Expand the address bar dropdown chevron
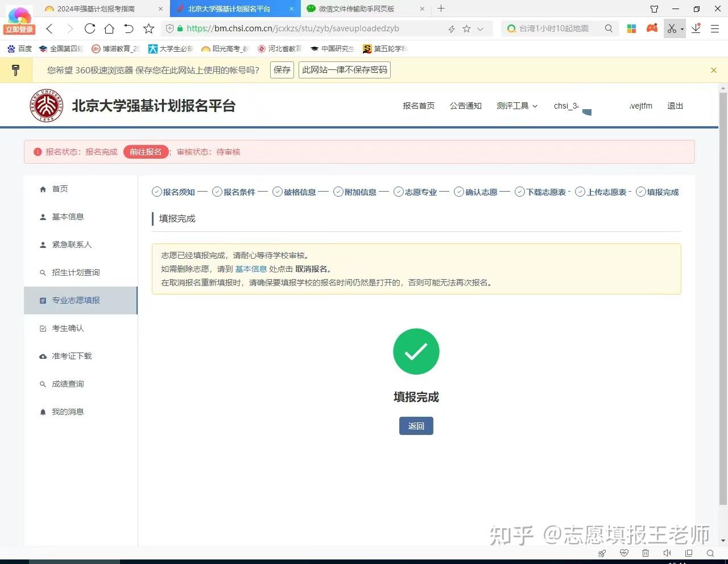The width and height of the screenshot is (728, 564). (481, 28)
